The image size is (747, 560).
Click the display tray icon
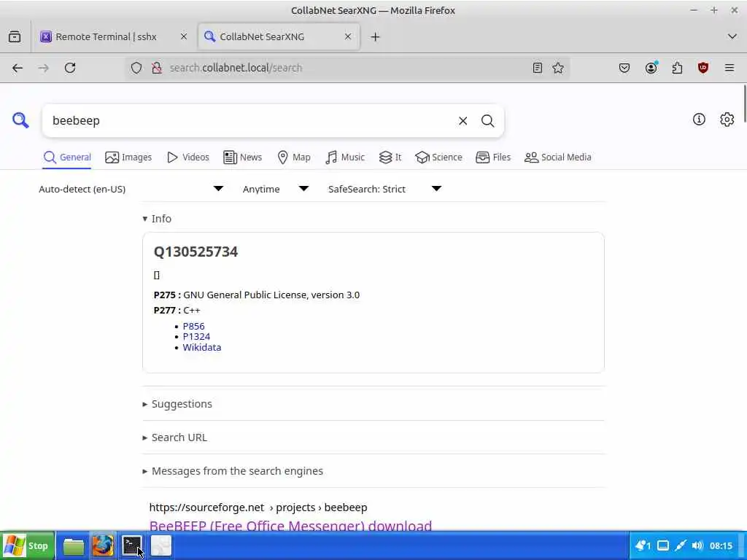pyautogui.click(x=663, y=545)
